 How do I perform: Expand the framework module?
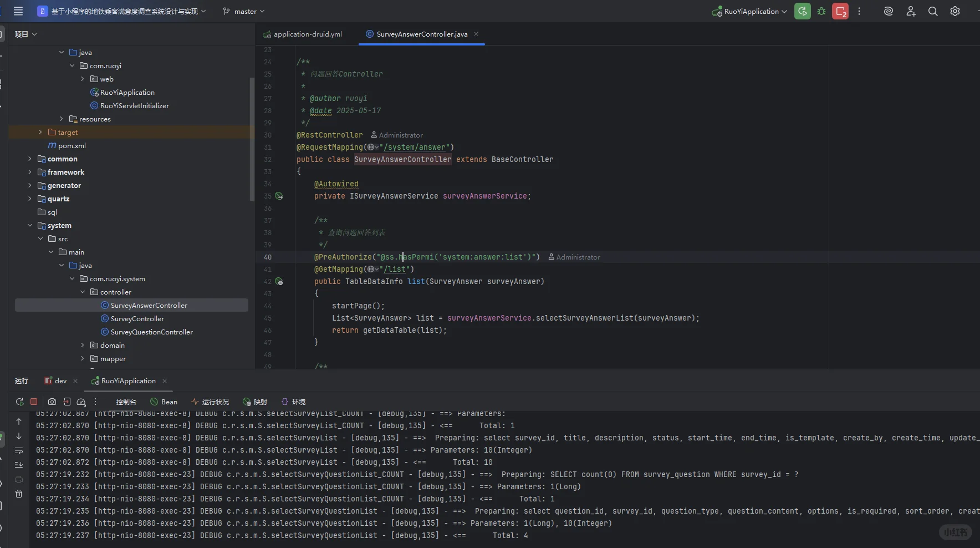click(x=30, y=172)
